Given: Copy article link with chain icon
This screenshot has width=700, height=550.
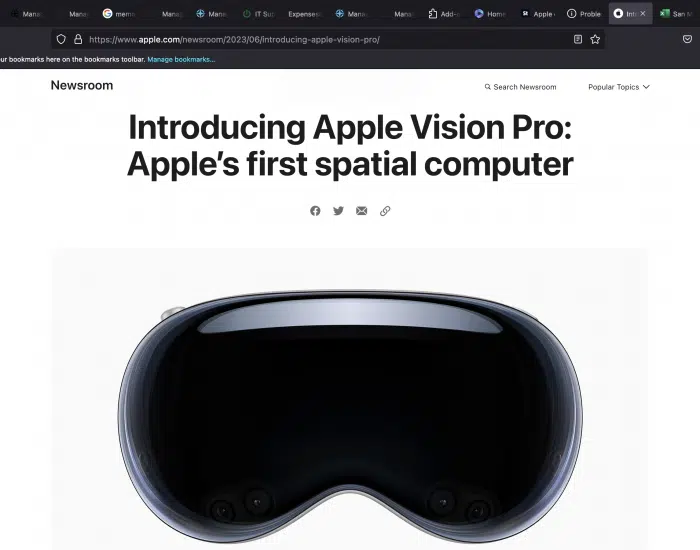Looking at the screenshot, I should coord(385,211).
